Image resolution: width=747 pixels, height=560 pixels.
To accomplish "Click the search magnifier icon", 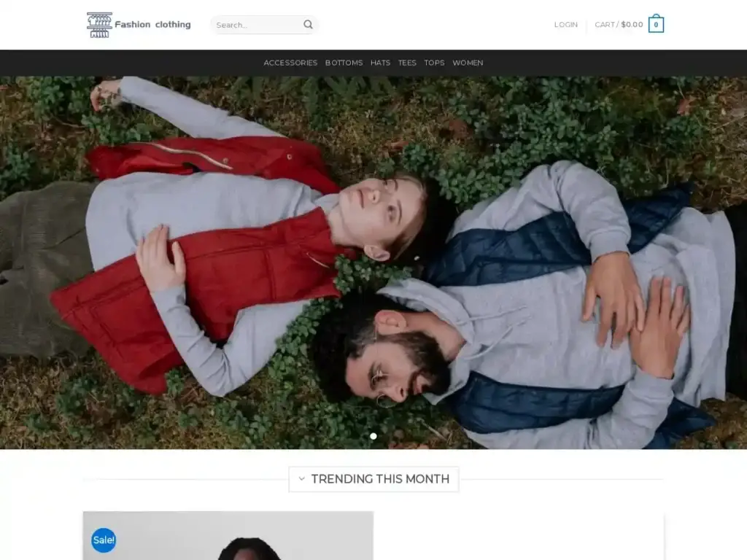I will pos(308,25).
